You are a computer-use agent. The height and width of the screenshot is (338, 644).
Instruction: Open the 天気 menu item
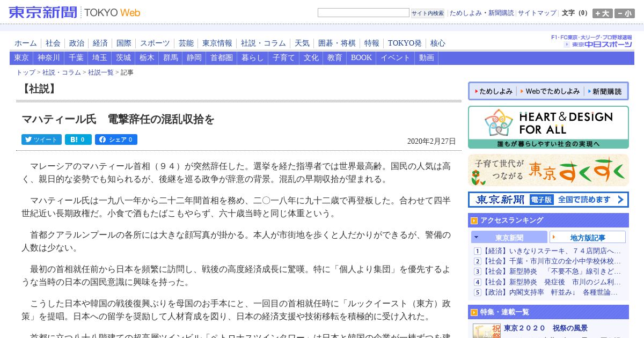(x=302, y=43)
